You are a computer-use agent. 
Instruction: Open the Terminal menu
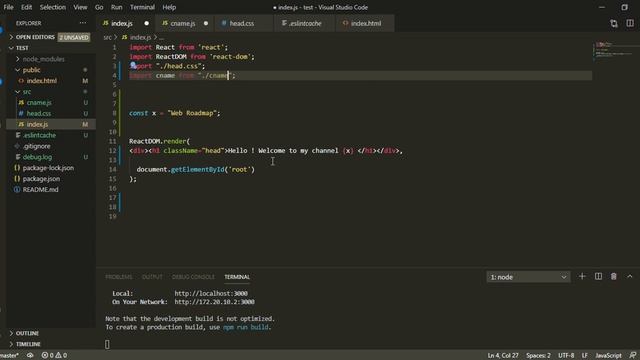(142, 7)
